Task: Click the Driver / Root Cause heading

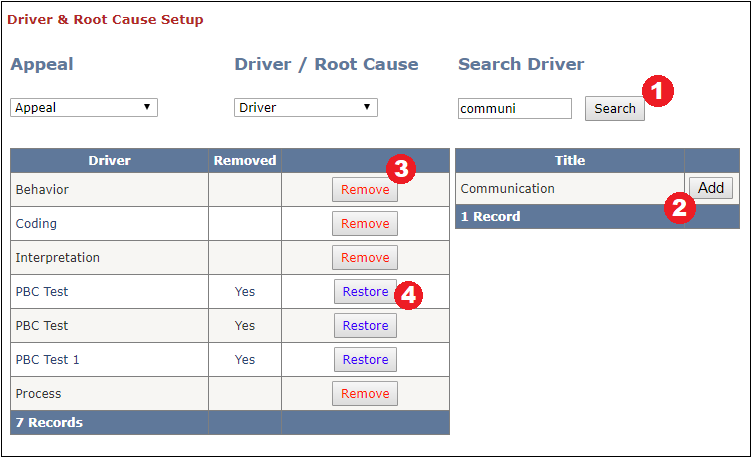Action: 326,64
